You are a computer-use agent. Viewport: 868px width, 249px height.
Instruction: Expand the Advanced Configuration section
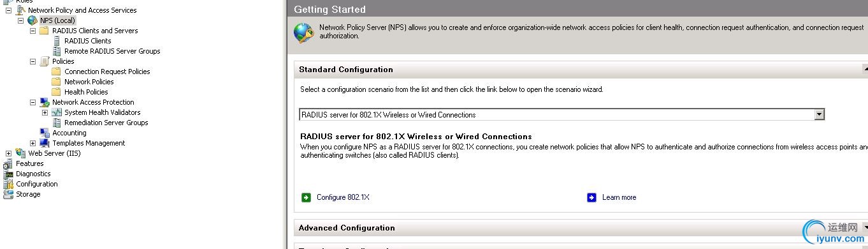tap(865, 227)
